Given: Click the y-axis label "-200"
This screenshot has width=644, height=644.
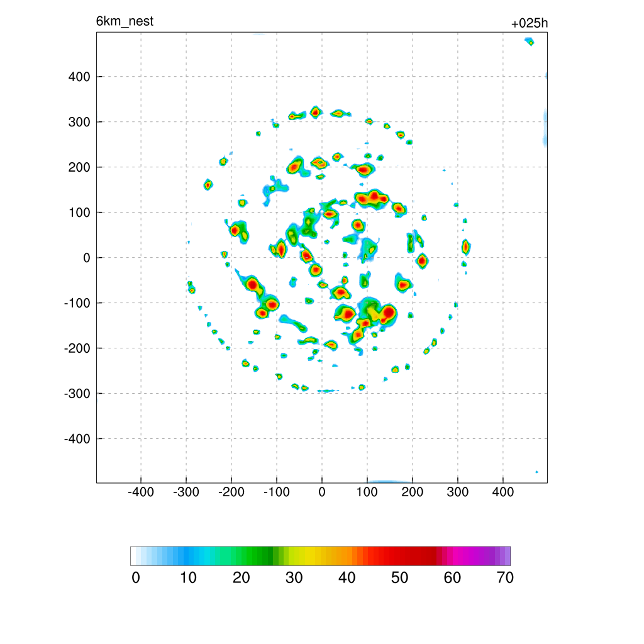Looking at the screenshot, I should pyautogui.click(x=77, y=348).
